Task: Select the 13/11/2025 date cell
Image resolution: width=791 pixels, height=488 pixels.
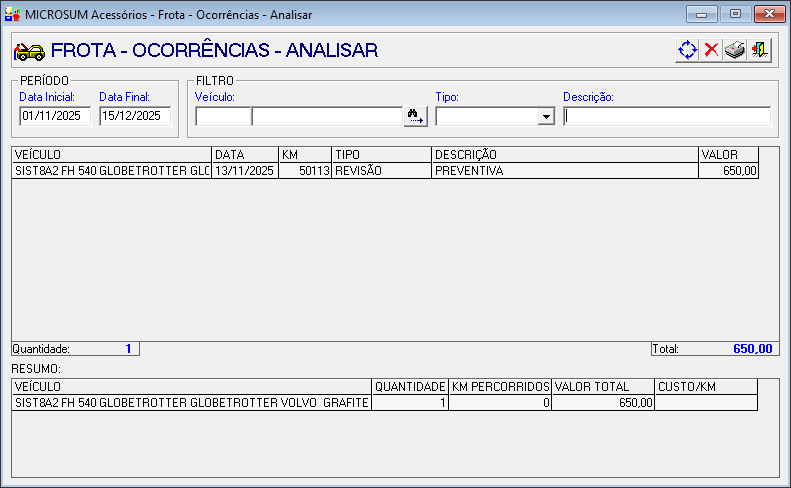Action: (x=245, y=171)
